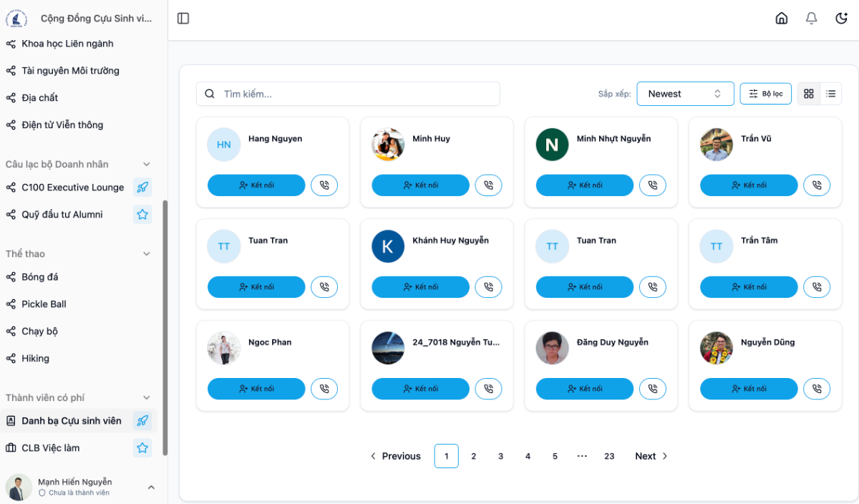Image resolution: width=859 pixels, height=504 pixels.
Task: Collapse the Thể thao section
Action: click(x=147, y=254)
